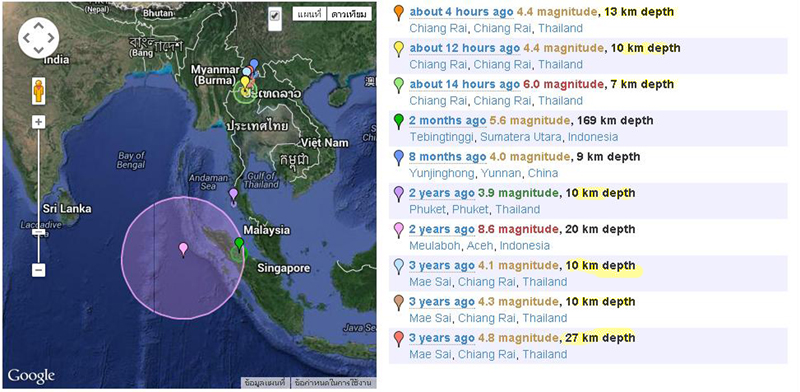800x392 pixels.
Task: Zoom in with the plus button
Action: (39, 122)
